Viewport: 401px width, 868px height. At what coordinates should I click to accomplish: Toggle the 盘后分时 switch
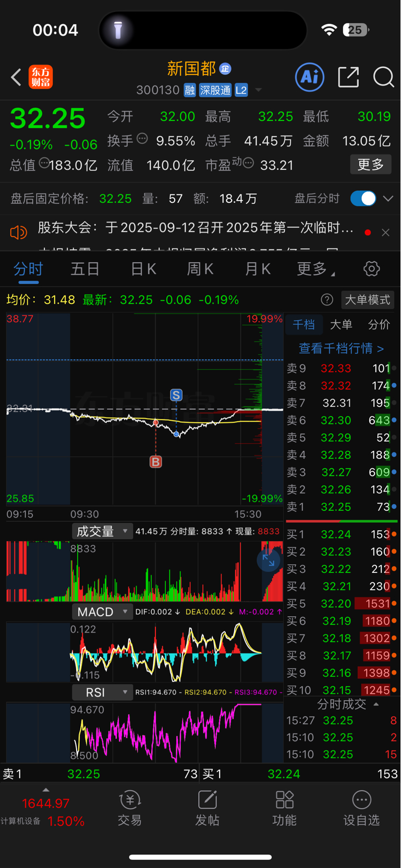click(x=363, y=199)
